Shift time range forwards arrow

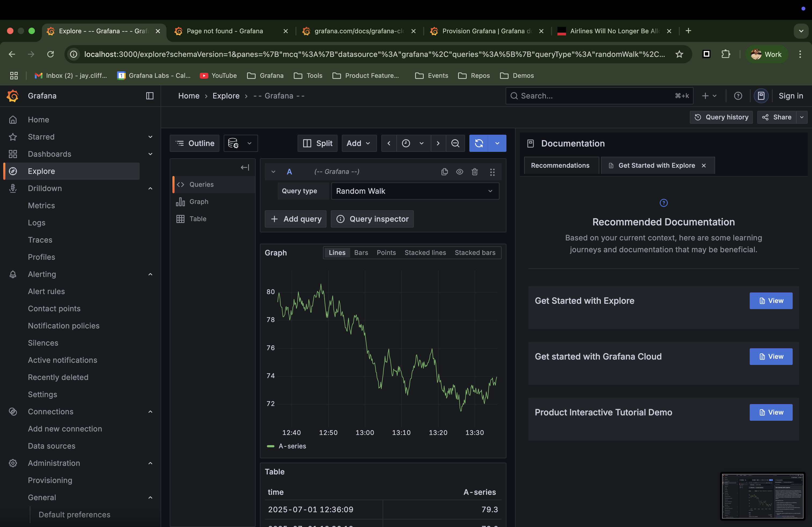point(438,143)
